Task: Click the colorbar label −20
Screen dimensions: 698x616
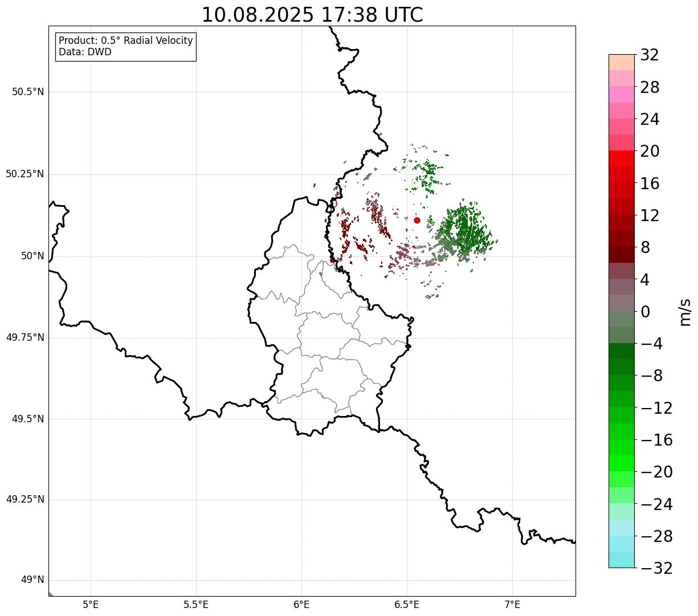Action: (656, 472)
